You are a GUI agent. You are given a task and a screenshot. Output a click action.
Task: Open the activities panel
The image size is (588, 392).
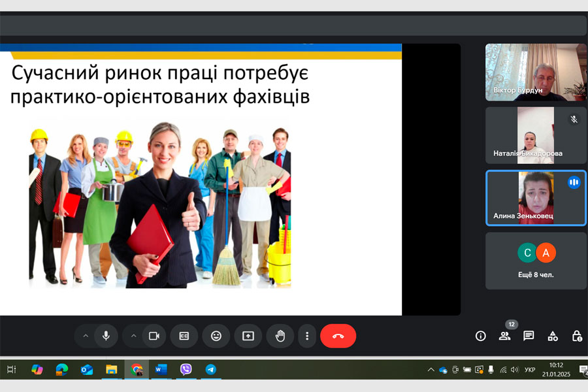tap(553, 336)
